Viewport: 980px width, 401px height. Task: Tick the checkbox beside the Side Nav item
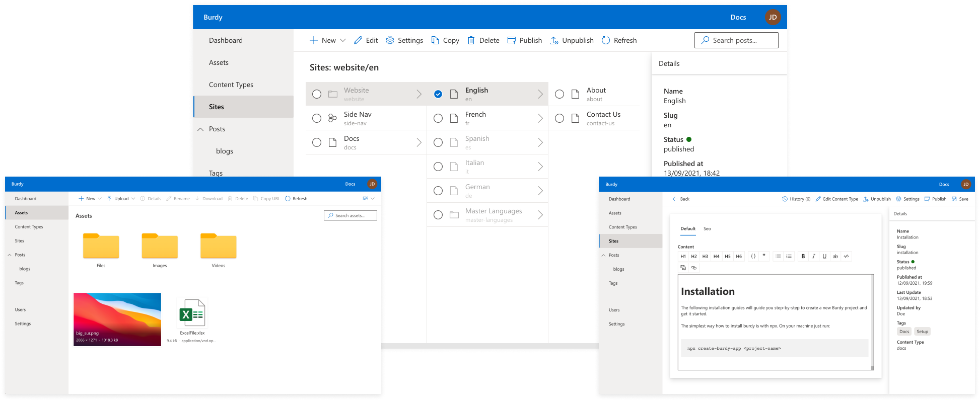[317, 118]
